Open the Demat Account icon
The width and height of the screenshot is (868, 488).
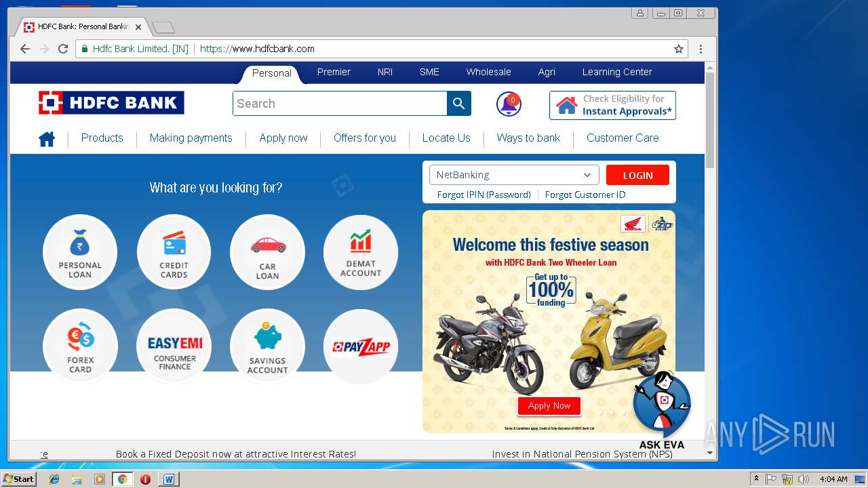pyautogui.click(x=361, y=252)
